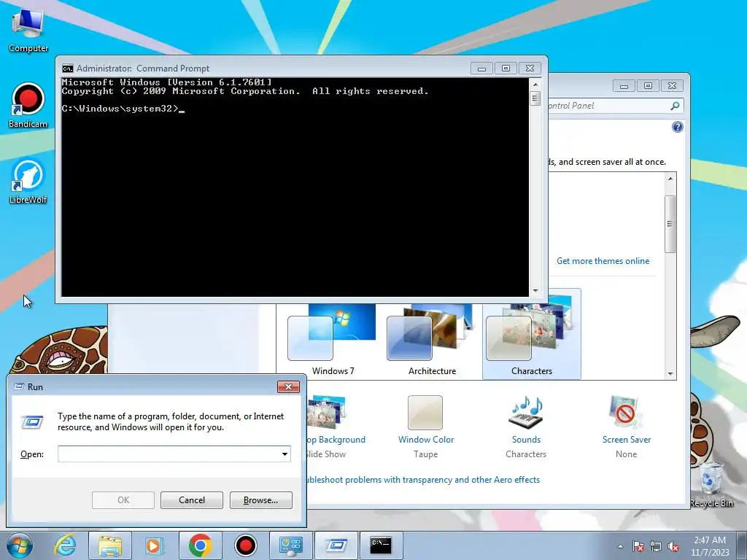
Task: Click the Sounds icon in Personalization
Action: click(526, 412)
